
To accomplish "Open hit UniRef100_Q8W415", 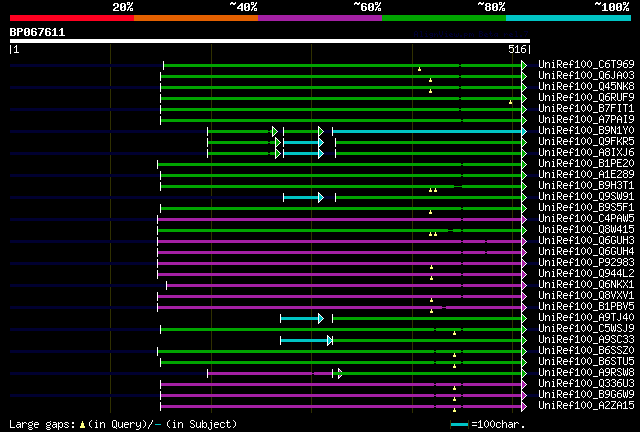I will pyautogui.click(x=586, y=229).
